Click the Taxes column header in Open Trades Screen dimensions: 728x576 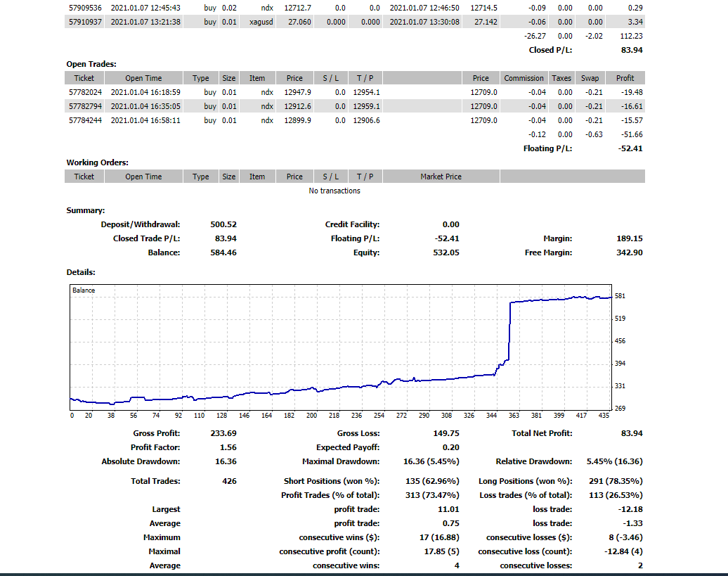point(561,78)
